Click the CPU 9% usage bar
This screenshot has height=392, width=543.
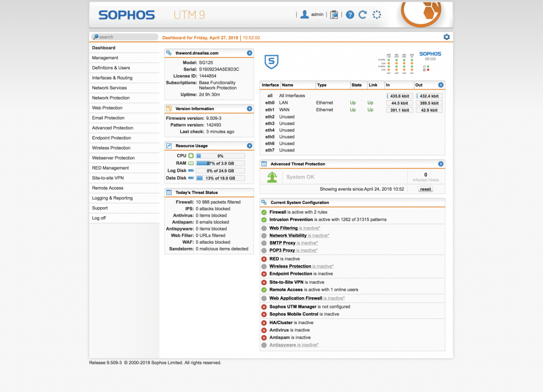point(220,156)
